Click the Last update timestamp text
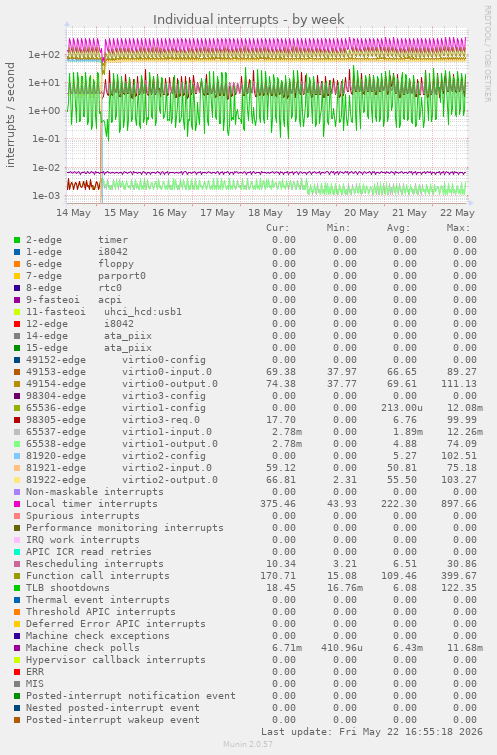Viewport: 497px width, 755px height. coord(372,732)
